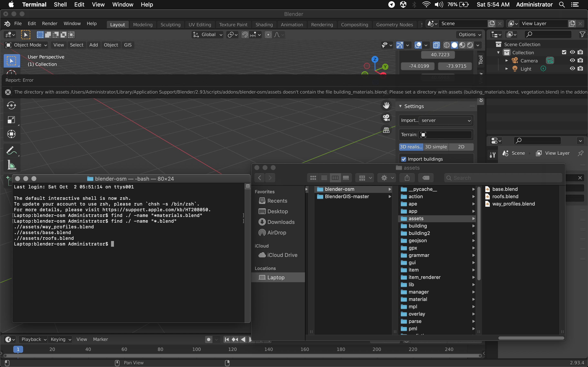The width and height of the screenshot is (588, 367).
Task: Toggle the snapping magnet icon
Action: tap(245, 35)
